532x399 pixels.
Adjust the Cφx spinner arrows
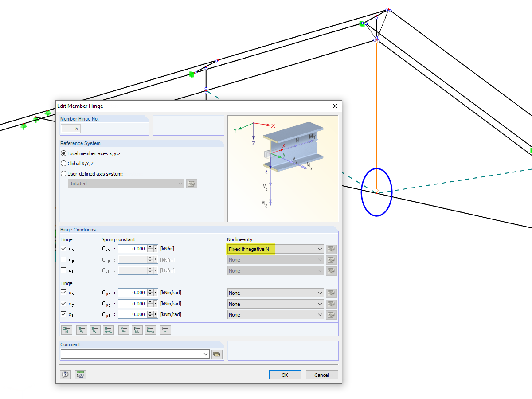(x=150, y=293)
